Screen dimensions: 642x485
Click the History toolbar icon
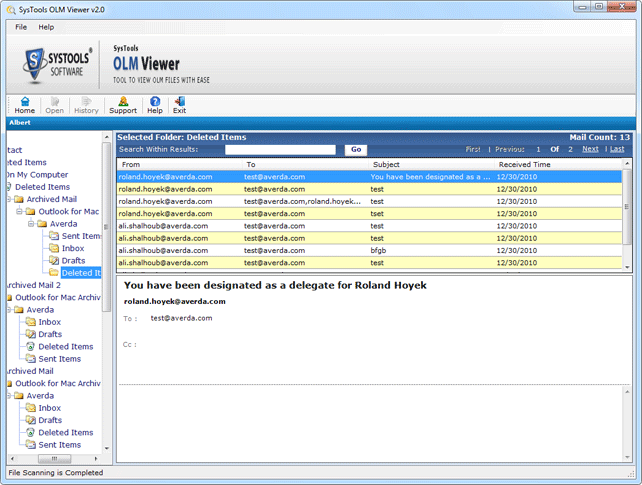coord(86,105)
